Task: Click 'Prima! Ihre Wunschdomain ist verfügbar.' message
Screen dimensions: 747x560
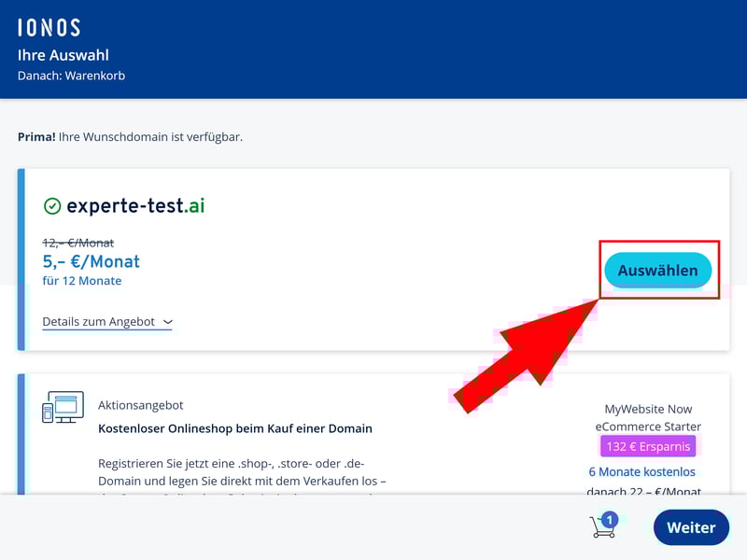Action: coord(130,137)
